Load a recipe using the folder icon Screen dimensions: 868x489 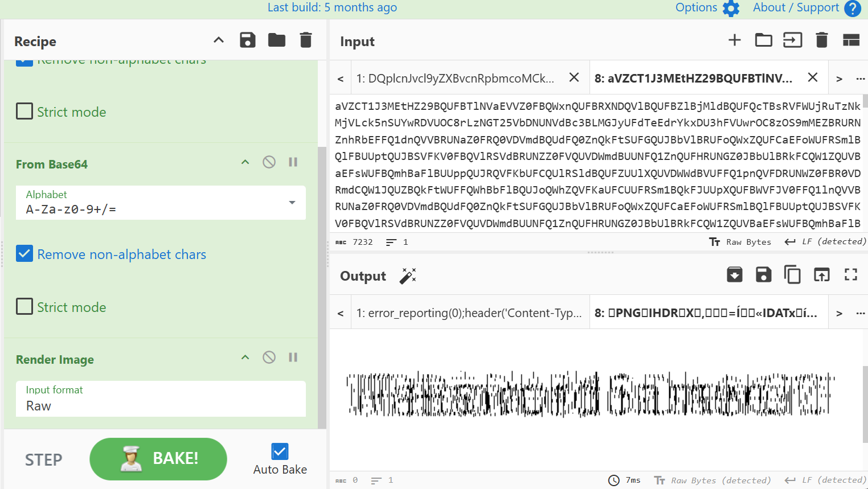click(277, 40)
